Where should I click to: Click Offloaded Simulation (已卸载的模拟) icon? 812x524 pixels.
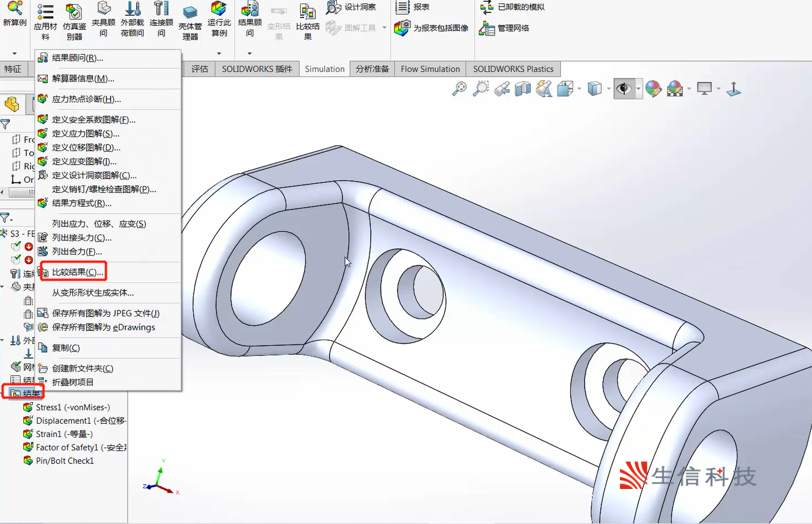(x=486, y=7)
